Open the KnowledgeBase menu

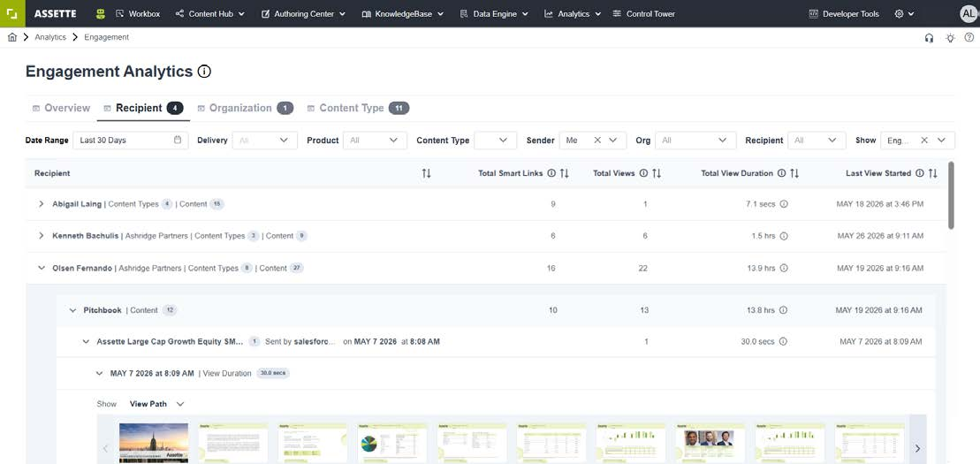pyautogui.click(x=403, y=14)
